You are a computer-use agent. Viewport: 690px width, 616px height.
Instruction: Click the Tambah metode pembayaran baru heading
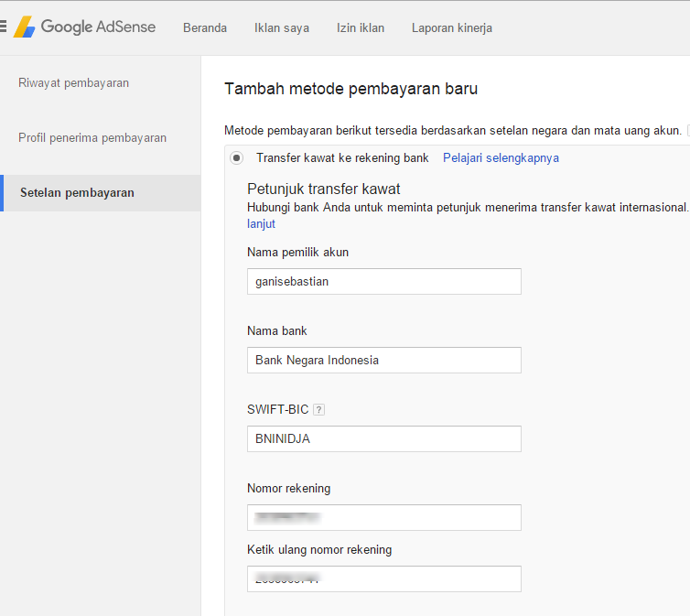tap(350, 89)
